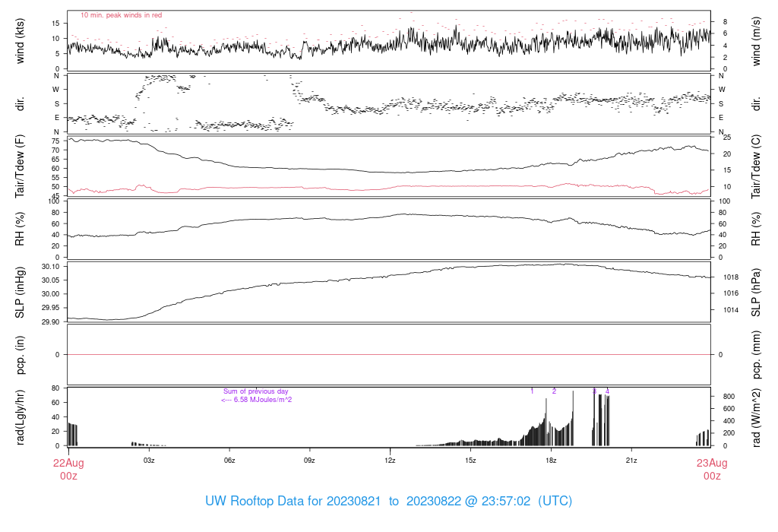The width and height of the screenshot is (778, 532).
Task: Click the left 'RH (%)' axis title
Action: pyautogui.click(x=20, y=229)
